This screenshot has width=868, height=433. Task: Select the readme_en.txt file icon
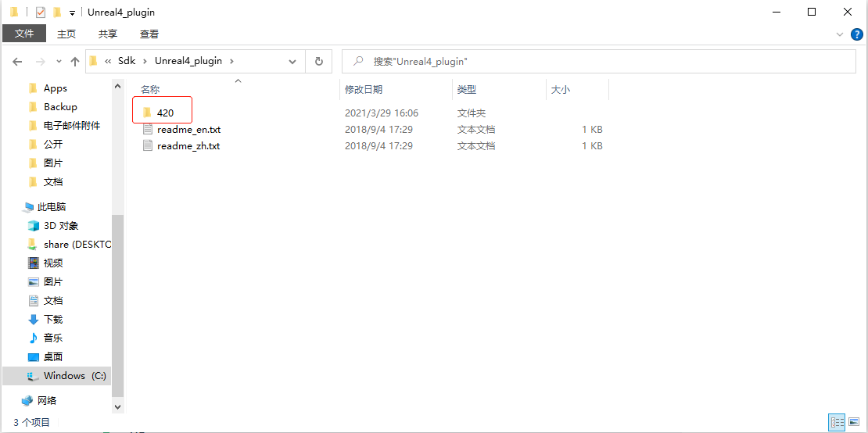click(x=147, y=130)
